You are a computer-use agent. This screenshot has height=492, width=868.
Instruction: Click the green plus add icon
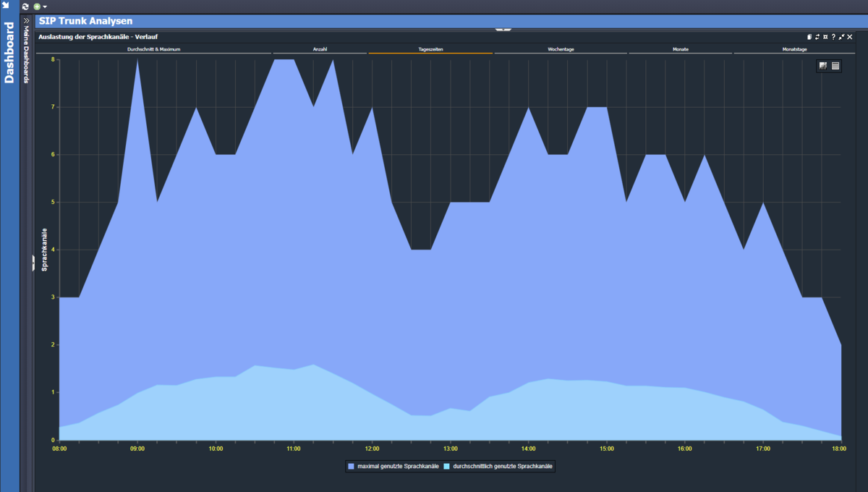click(x=37, y=7)
